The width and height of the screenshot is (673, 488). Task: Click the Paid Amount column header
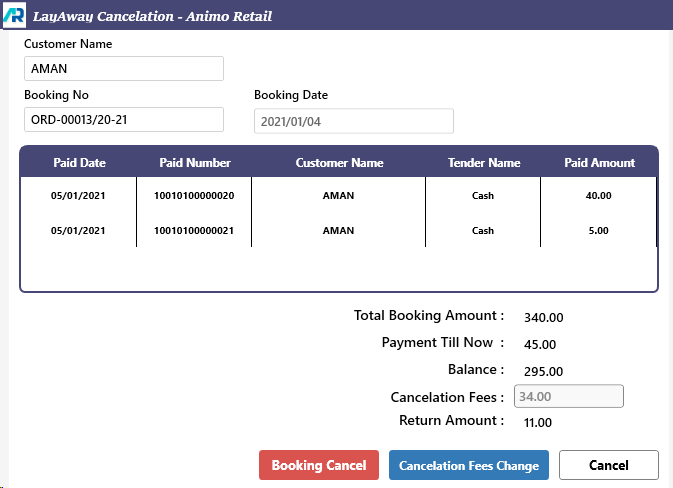coord(599,163)
